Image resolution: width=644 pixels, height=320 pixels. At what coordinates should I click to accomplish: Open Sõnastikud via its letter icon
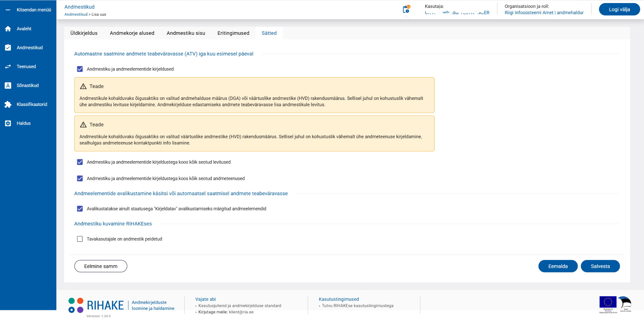pos(8,85)
